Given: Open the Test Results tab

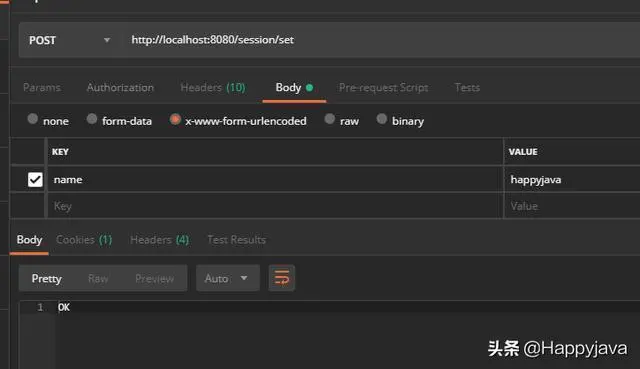Looking at the screenshot, I should (237, 240).
